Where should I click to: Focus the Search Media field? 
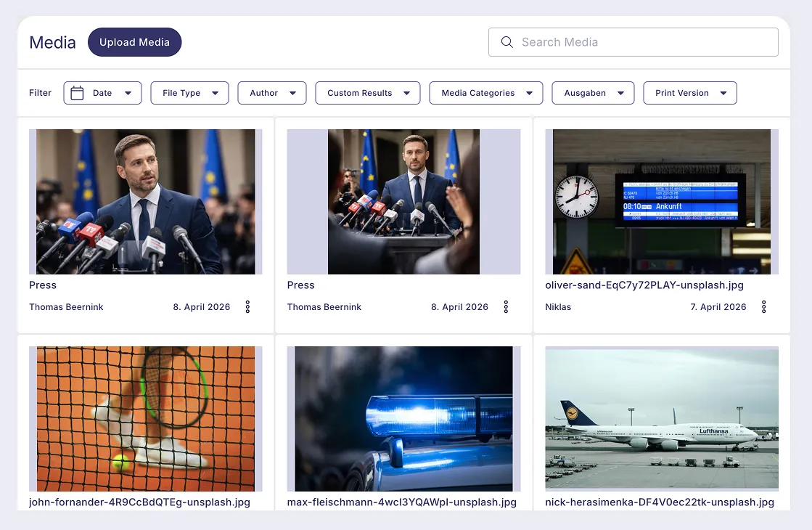point(633,42)
